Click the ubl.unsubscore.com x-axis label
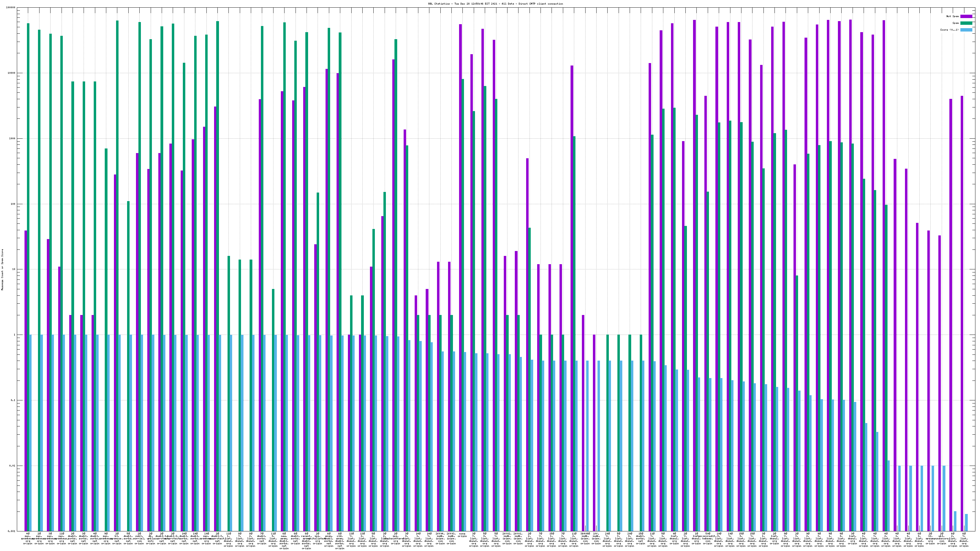 click(x=942, y=538)
